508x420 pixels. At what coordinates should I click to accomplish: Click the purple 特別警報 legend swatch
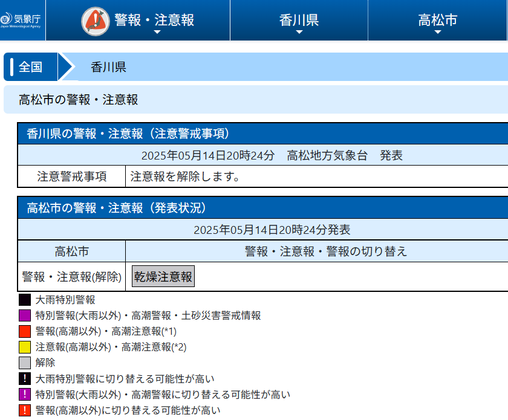pos(25,315)
